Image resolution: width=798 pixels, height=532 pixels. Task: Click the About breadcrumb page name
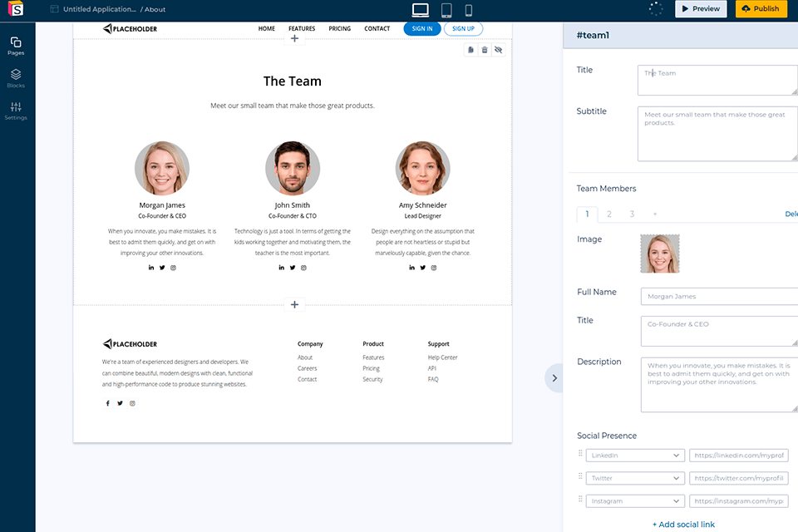tap(155, 9)
